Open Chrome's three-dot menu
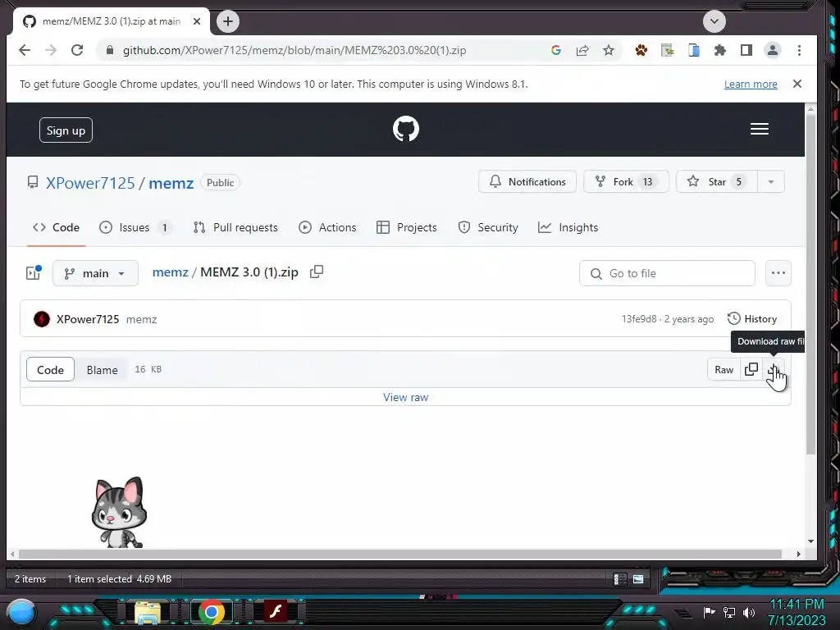This screenshot has height=630, width=840. [799, 50]
